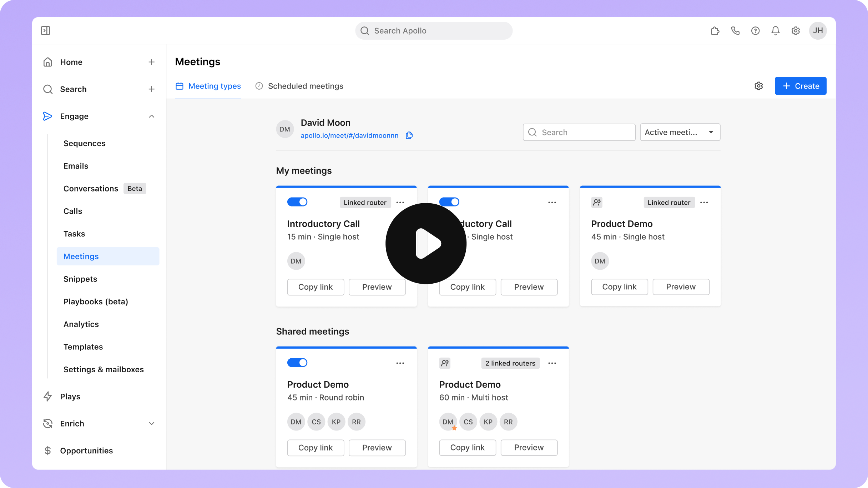The height and width of the screenshot is (488, 868).
Task: Click the meeting search input field
Action: pyautogui.click(x=578, y=132)
